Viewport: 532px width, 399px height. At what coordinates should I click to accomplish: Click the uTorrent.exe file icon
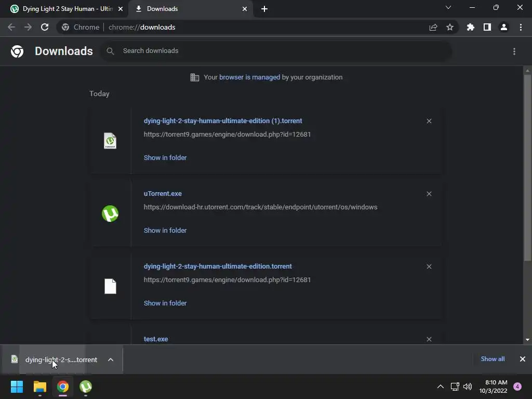[110, 214]
